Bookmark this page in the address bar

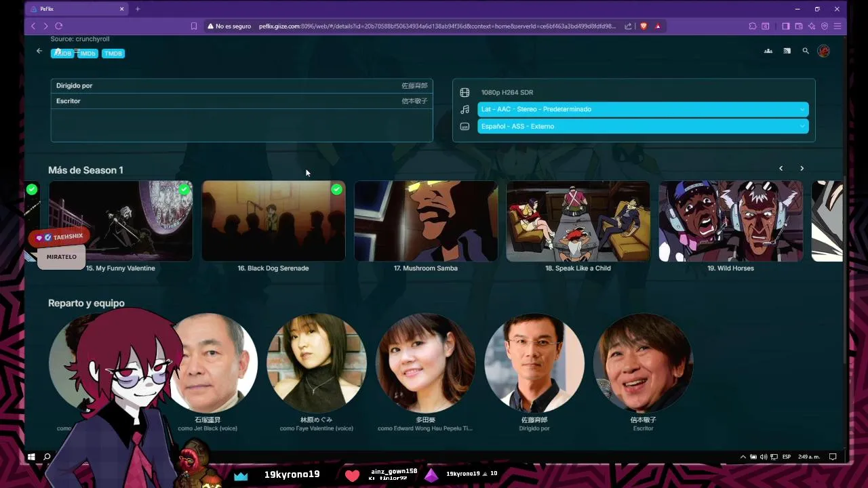pyautogui.click(x=194, y=26)
